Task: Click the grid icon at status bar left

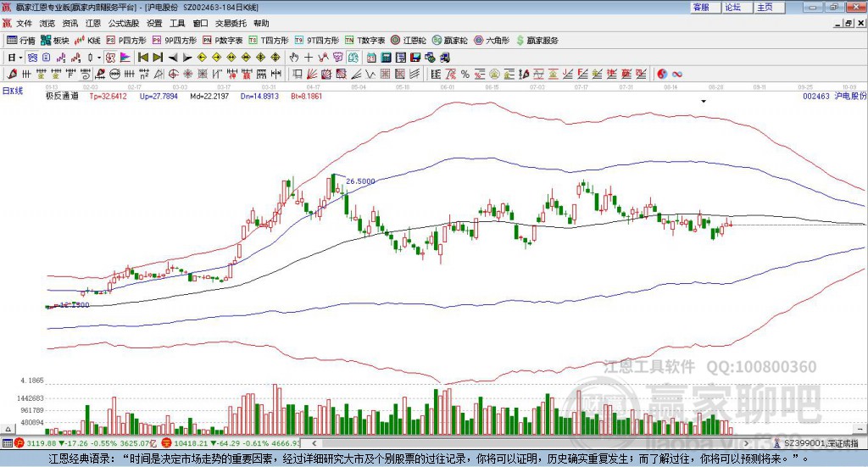Action: coord(7,443)
